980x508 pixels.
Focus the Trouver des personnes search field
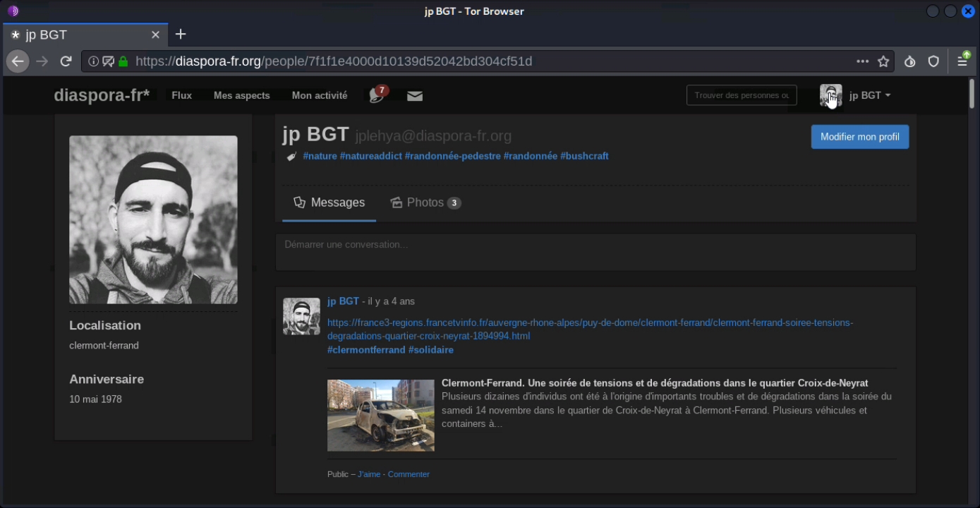[742, 95]
